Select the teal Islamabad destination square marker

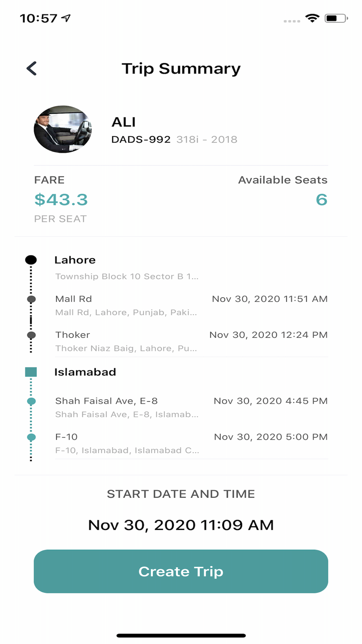pos(31,372)
